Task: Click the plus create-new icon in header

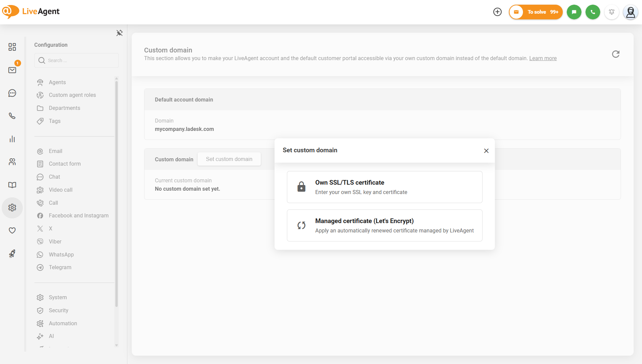Action: point(498,12)
